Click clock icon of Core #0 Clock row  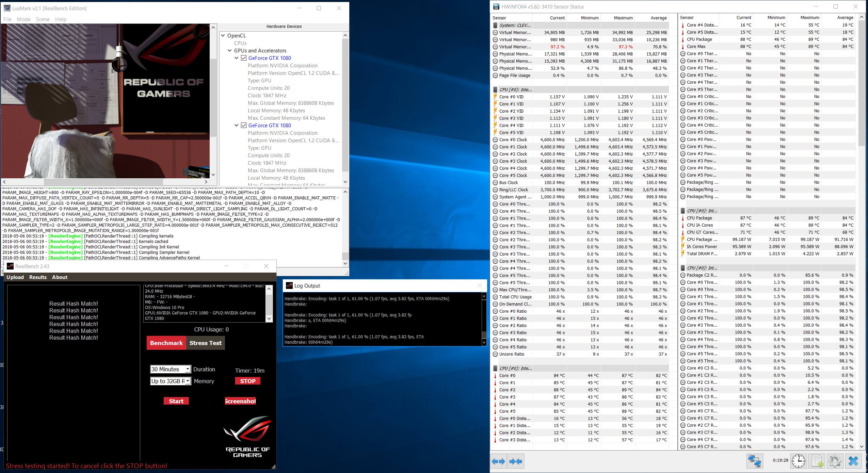click(x=495, y=140)
